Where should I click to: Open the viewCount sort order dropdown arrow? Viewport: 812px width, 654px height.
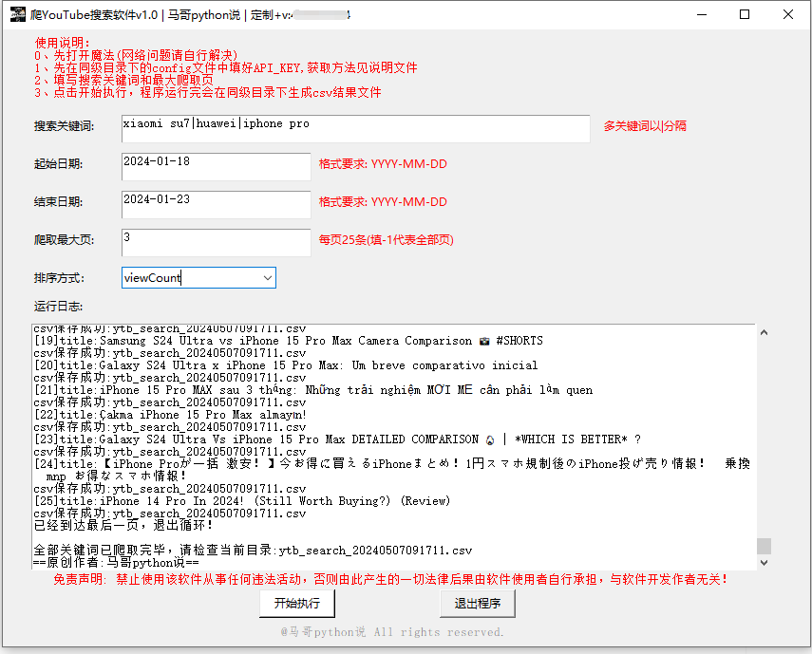point(267,278)
